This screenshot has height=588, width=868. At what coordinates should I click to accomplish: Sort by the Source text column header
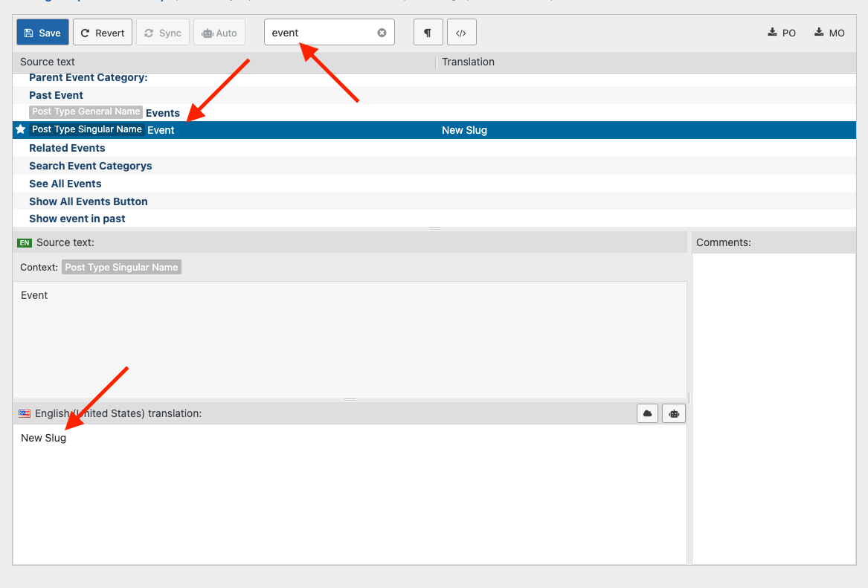(x=48, y=62)
